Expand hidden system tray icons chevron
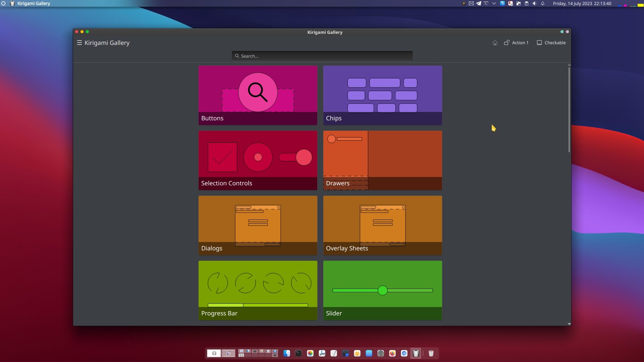This screenshot has width=644, height=362. [x=494, y=3]
